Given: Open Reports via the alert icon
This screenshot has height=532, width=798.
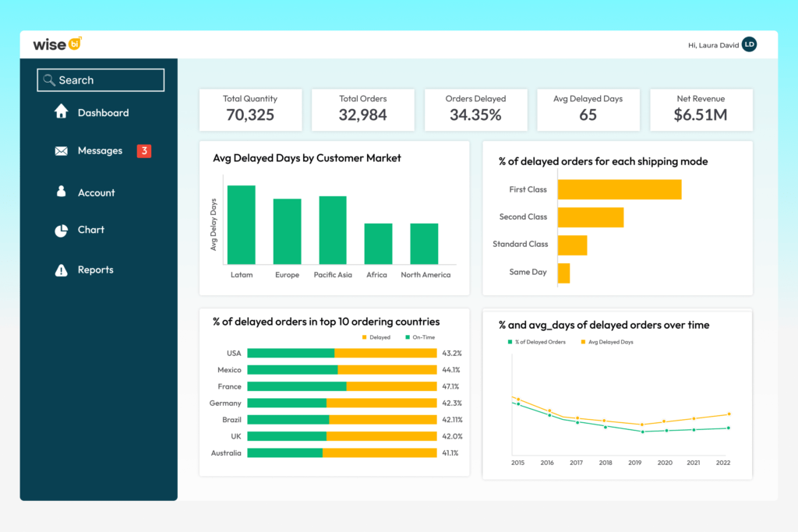Looking at the screenshot, I should coord(61,270).
